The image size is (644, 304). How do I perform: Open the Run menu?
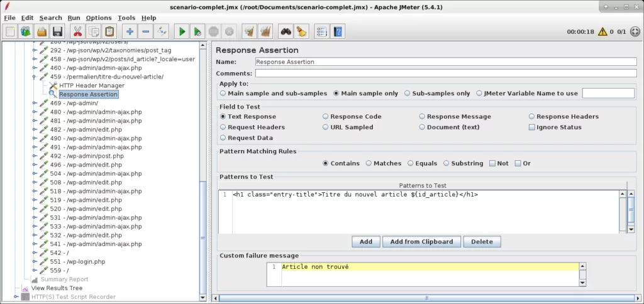(74, 18)
